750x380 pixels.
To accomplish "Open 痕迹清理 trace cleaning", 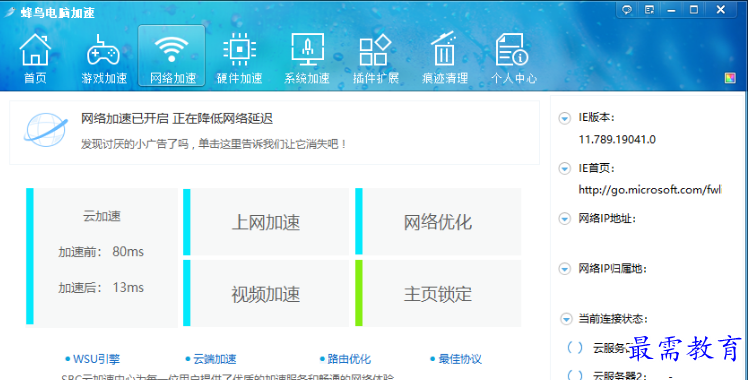I will point(445,58).
